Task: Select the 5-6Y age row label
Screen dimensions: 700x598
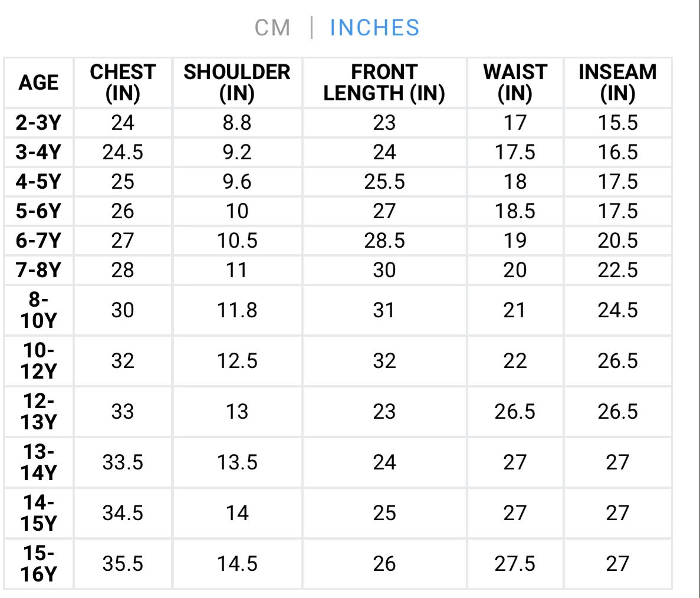Action: tap(38, 211)
